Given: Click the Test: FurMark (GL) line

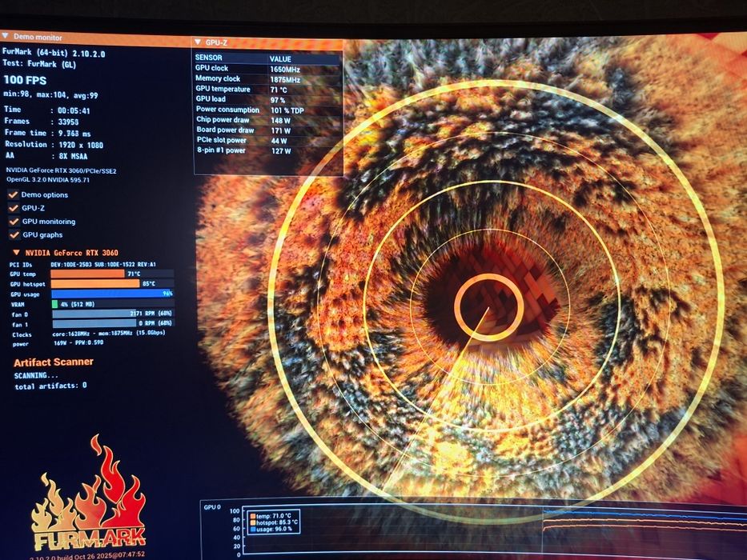Looking at the screenshot, I should tap(39, 63).
